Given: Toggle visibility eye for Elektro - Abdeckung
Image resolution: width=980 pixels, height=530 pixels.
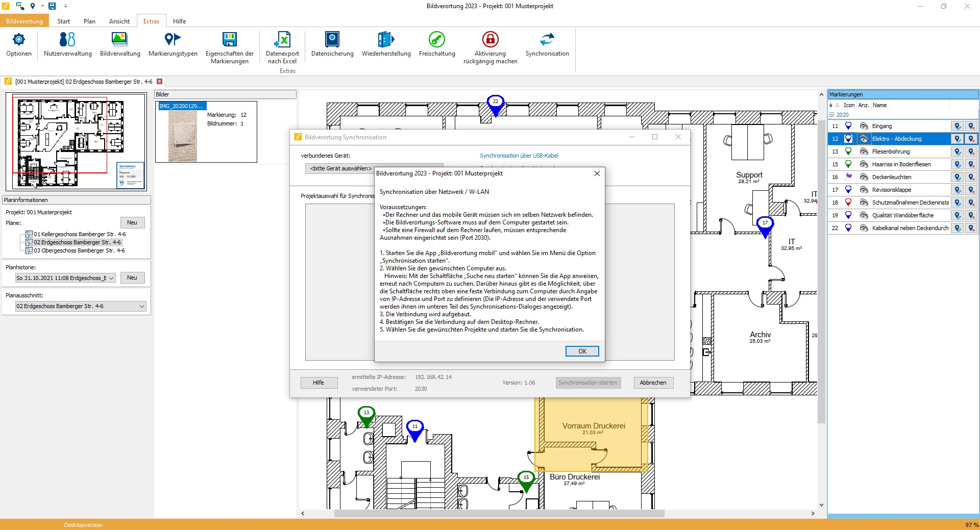Looking at the screenshot, I should tap(864, 139).
